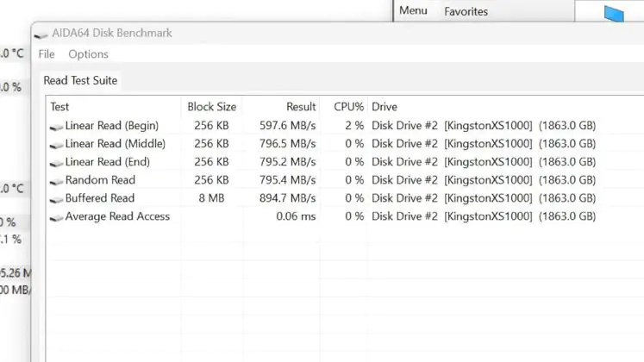Click the Linear Read (Middle) disk icon

(56, 146)
